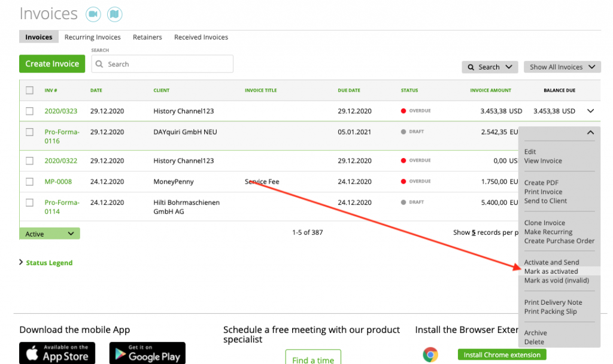Click the magnifier icon on the Search button
Viewport: 613px width, 364px height.
tap(471, 67)
